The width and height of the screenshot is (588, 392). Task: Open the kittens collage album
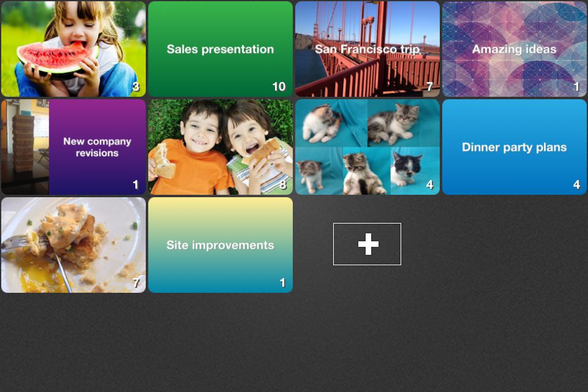367,147
